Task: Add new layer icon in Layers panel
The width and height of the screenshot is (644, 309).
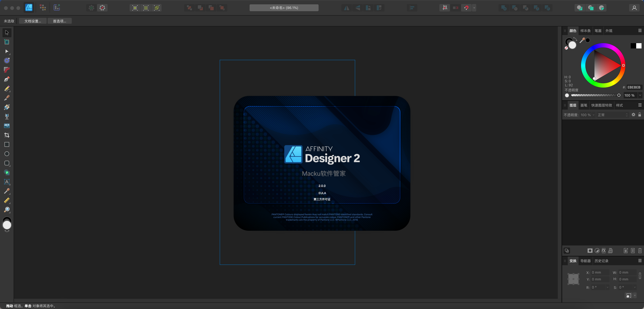Action: tap(626, 251)
